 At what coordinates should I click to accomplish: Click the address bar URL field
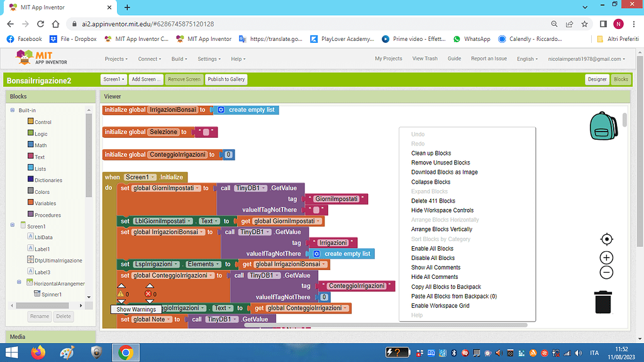click(308, 24)
